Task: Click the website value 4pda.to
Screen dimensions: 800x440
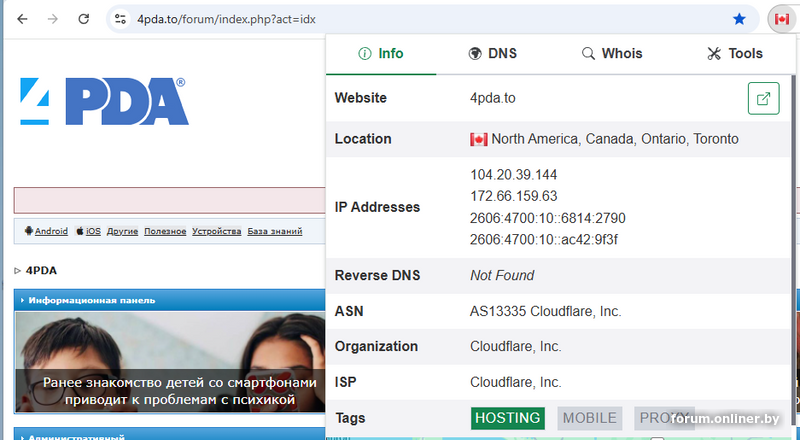Action: tap(492, 98)
